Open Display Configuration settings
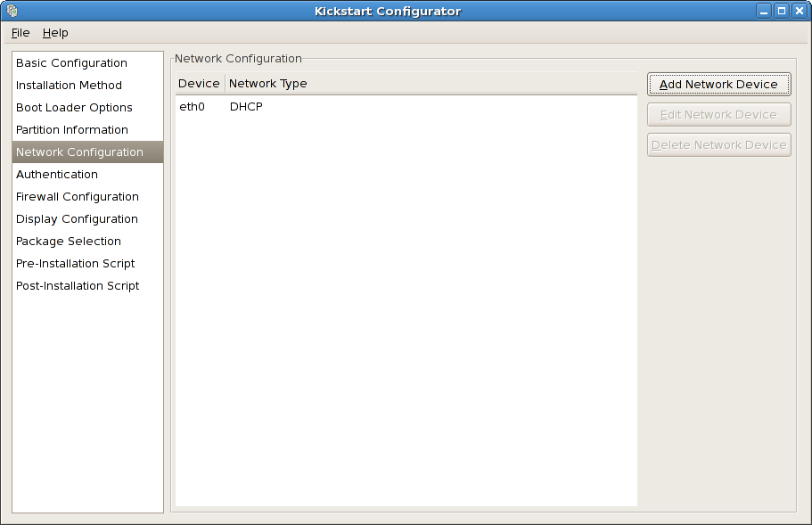This screenshot has width=812, height=525. point(77,218)
